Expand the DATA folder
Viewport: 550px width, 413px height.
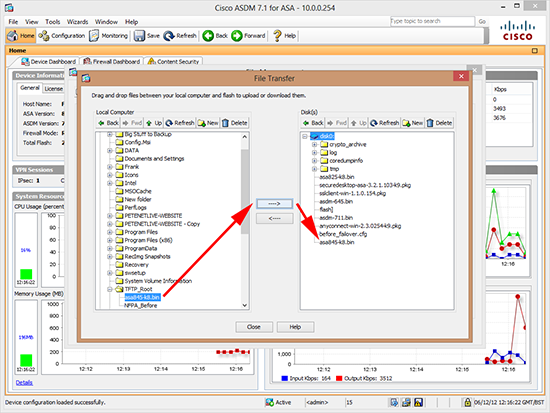[x=110, y=151]
